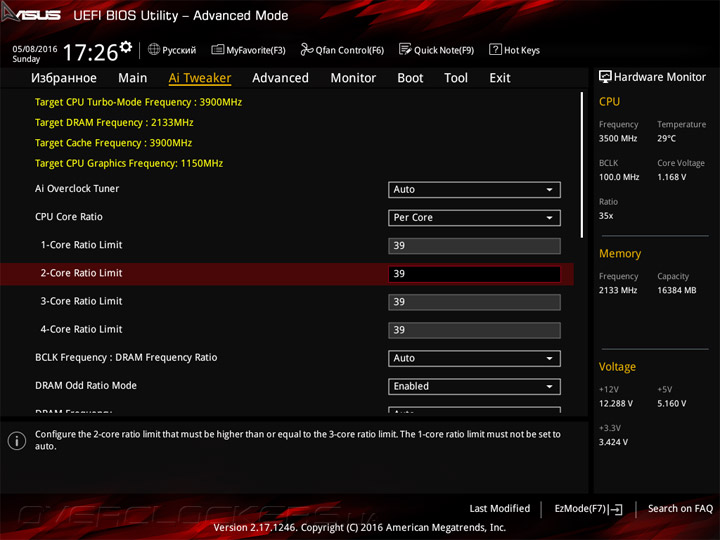This screenshot has height=540, width=720.
Task: Switch to the Избранное tab
Action: pos(64,78)
